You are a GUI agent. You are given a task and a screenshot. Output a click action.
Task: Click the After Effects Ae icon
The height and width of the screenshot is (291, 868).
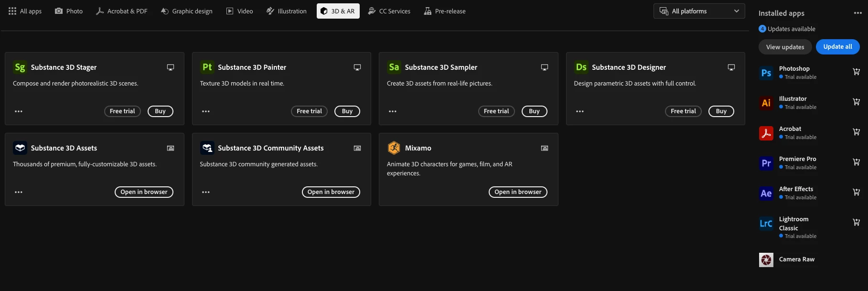click(766, 193)
